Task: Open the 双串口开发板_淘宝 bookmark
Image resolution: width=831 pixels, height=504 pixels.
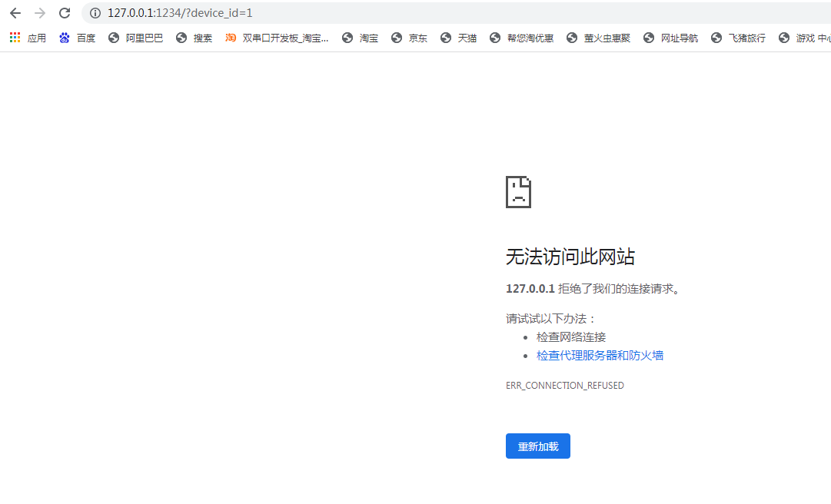Action: [x=277, y=38]
